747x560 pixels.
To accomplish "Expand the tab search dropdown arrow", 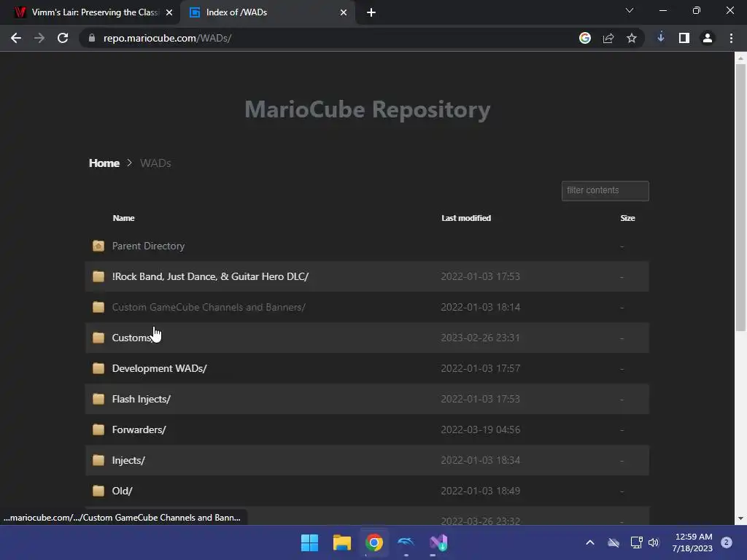I will pyautogui.click(x=630, y=10).
